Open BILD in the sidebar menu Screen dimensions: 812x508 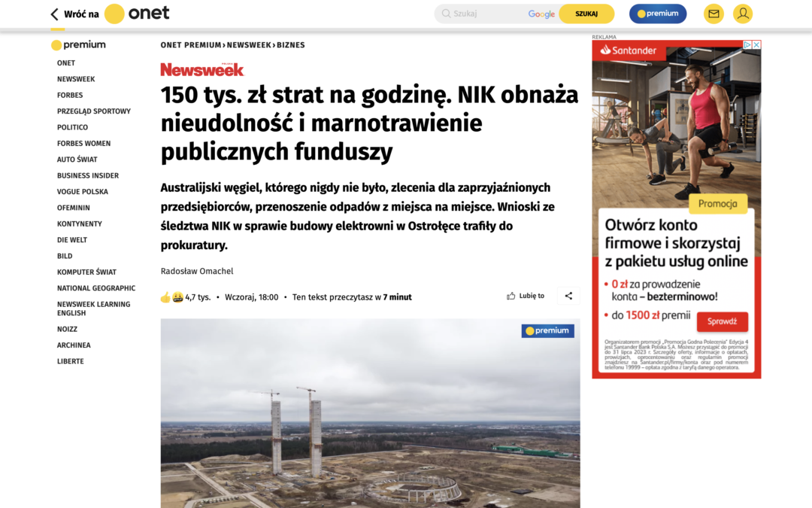65,256
